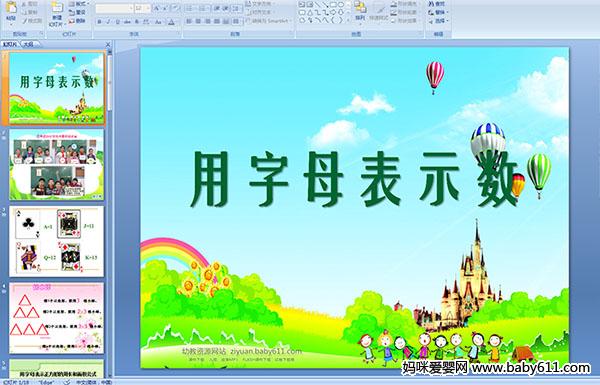Click the Change Case Aa icon
Screen dimensions: 600x385
158,22
